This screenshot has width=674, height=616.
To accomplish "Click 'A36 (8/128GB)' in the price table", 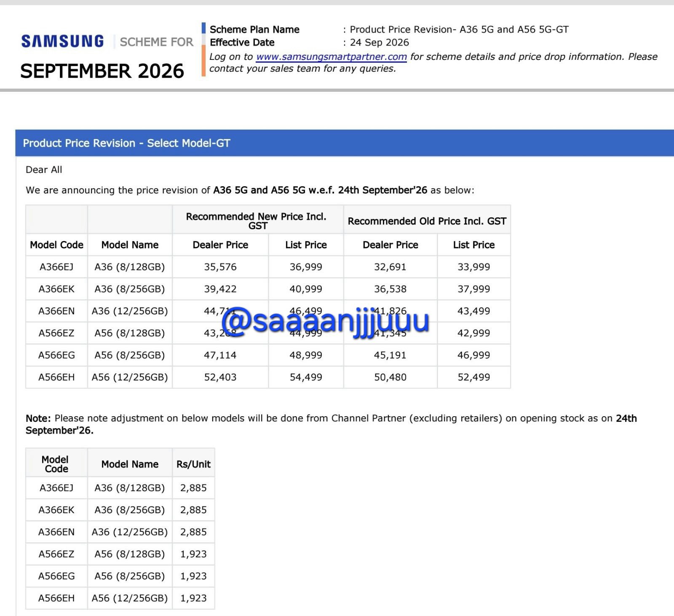I will (130, 267).
